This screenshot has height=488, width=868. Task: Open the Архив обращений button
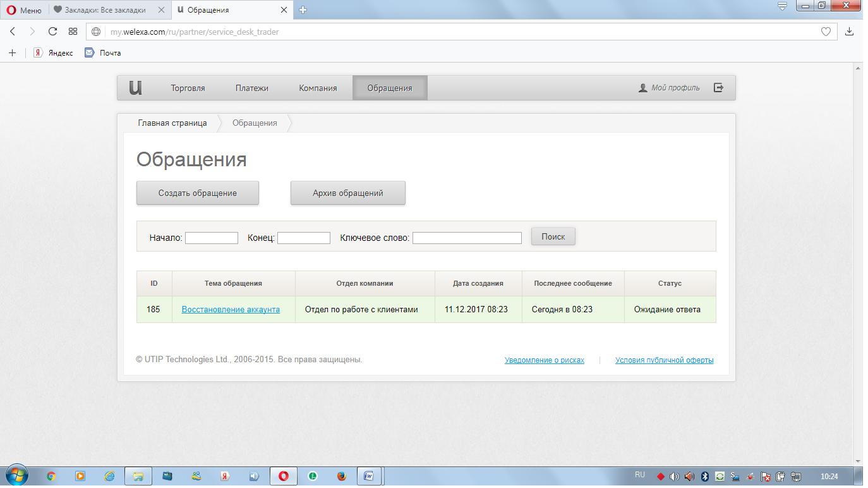[x=347, y=193]
